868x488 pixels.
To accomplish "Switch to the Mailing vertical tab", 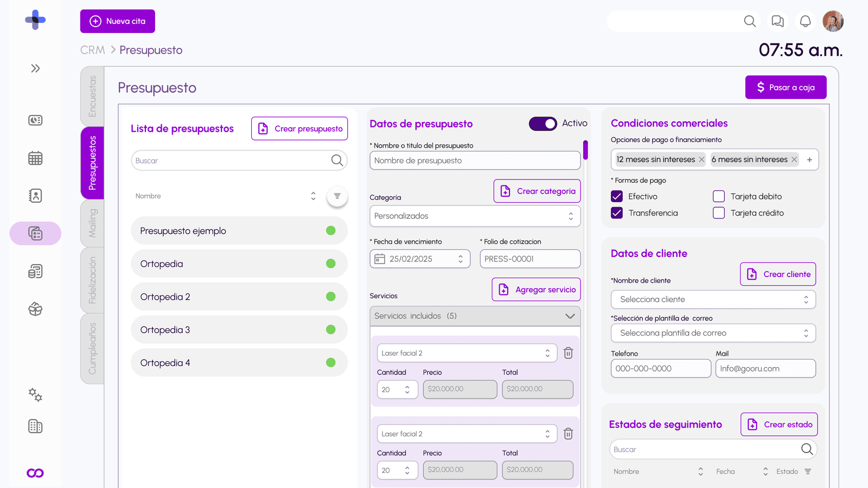I will tap(92, 223).
